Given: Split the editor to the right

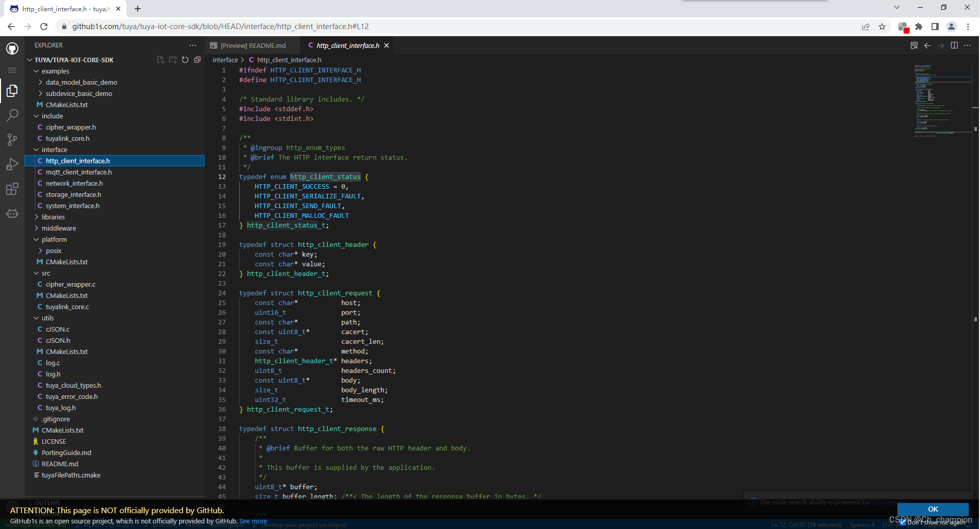Looking at the screenshot, I should click(x=954, y=45).
